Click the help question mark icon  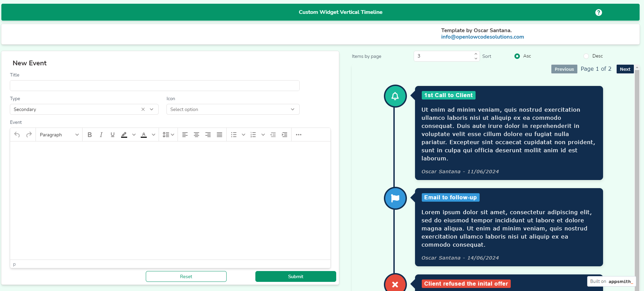click(598, 13)
